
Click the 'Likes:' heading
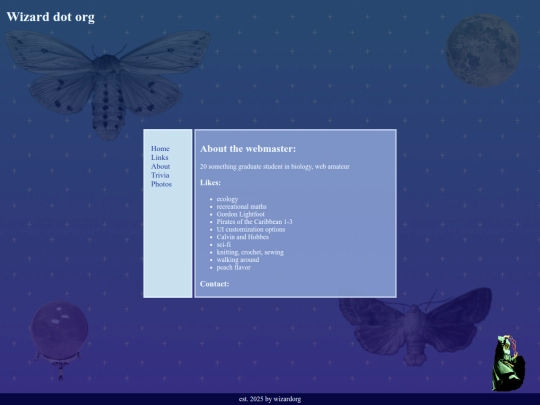210,183
